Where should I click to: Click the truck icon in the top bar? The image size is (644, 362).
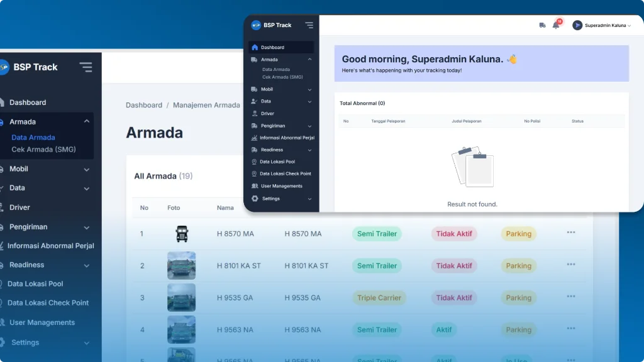[x=542, y=25]
